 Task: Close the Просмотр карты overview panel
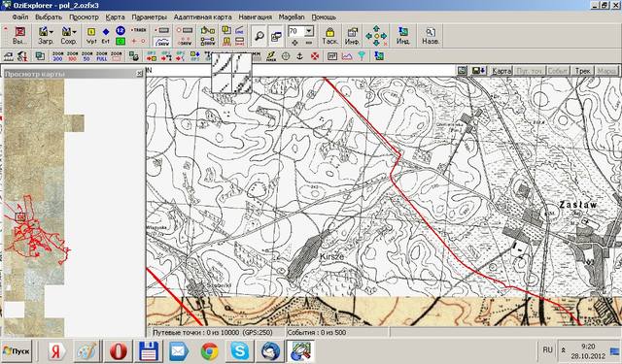click(x=139, y=74)
